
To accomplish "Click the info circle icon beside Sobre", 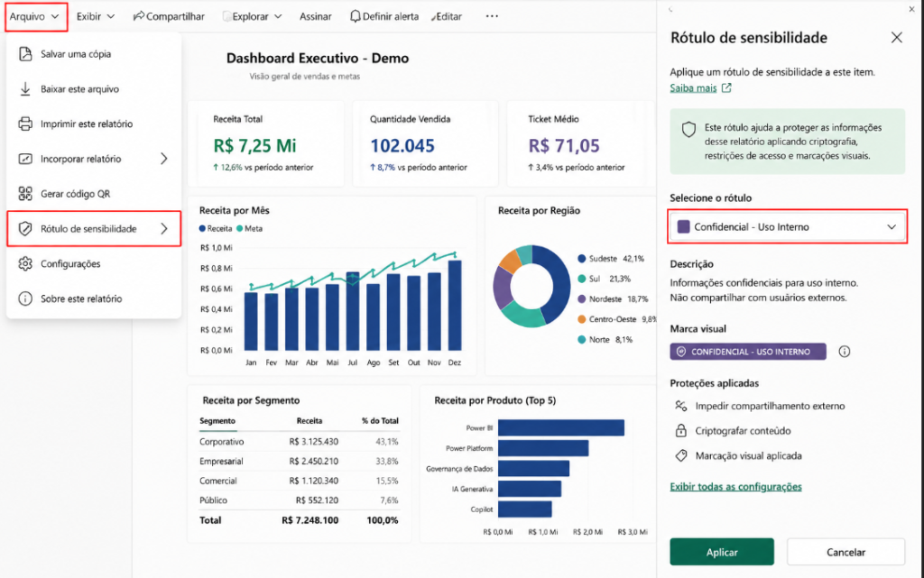I will (25, 298).
